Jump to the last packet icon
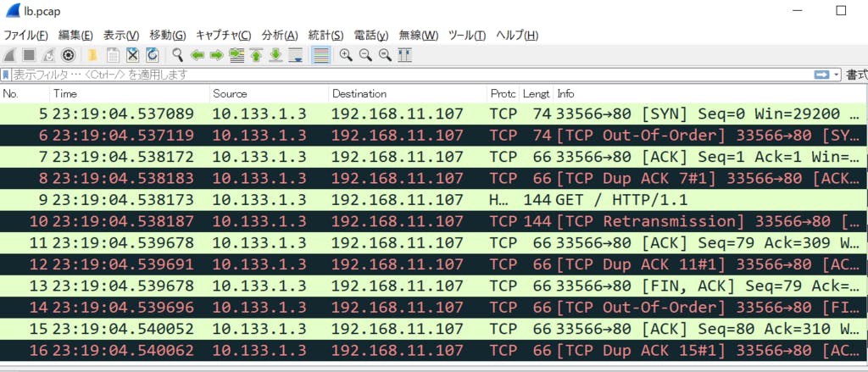 point(275,55)
